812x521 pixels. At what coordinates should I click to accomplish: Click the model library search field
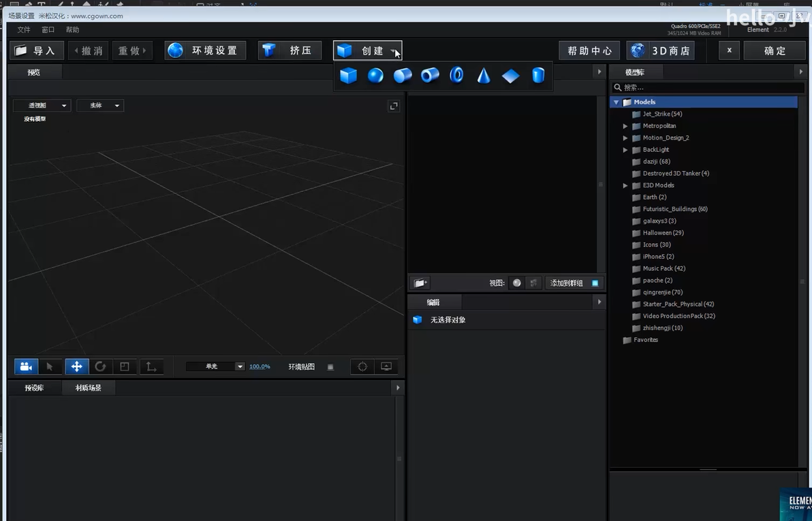(x=708, y=87)
